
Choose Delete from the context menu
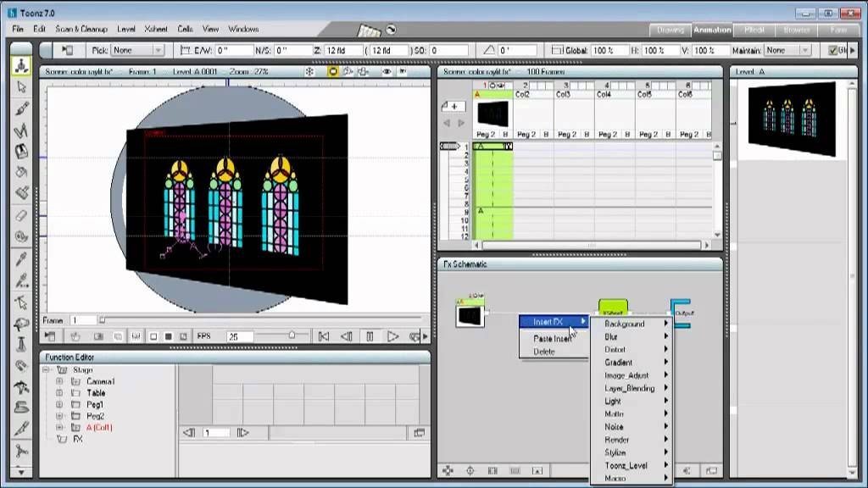click(554, 352)
